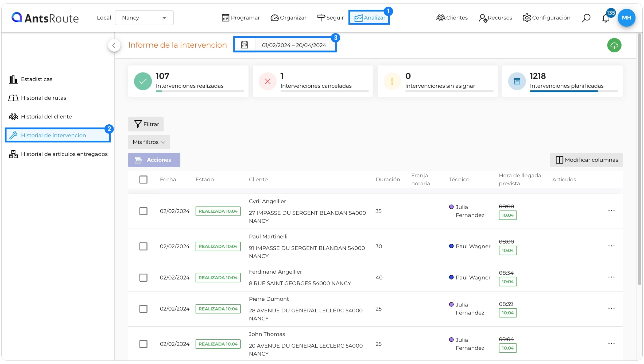Open row options for Pierre Dumont

611,308
